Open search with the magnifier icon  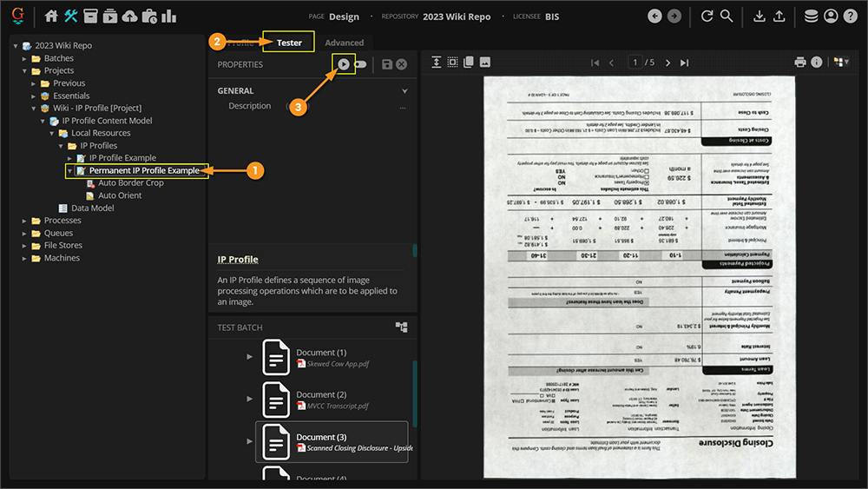tap(727, 16)
